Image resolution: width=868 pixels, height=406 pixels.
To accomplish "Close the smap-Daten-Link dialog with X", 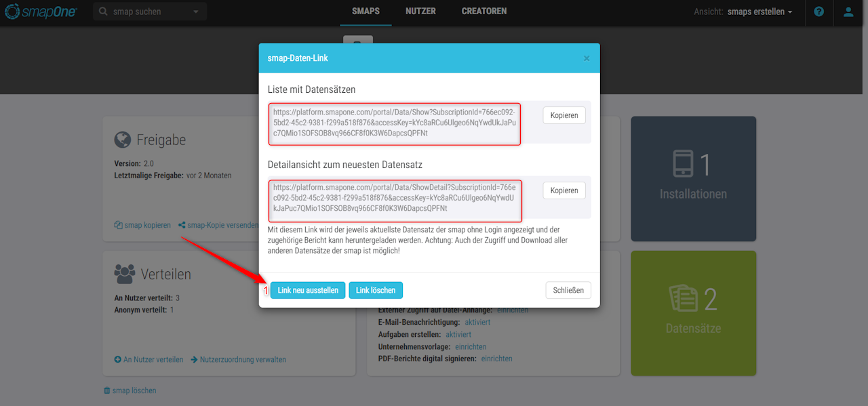I will (587, 58).
